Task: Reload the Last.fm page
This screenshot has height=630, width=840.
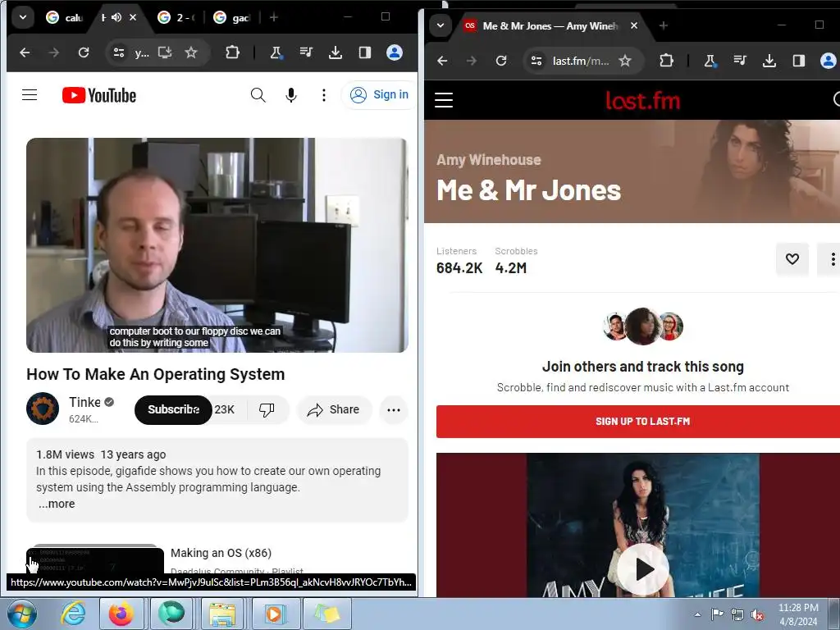Action: point(501,61)
